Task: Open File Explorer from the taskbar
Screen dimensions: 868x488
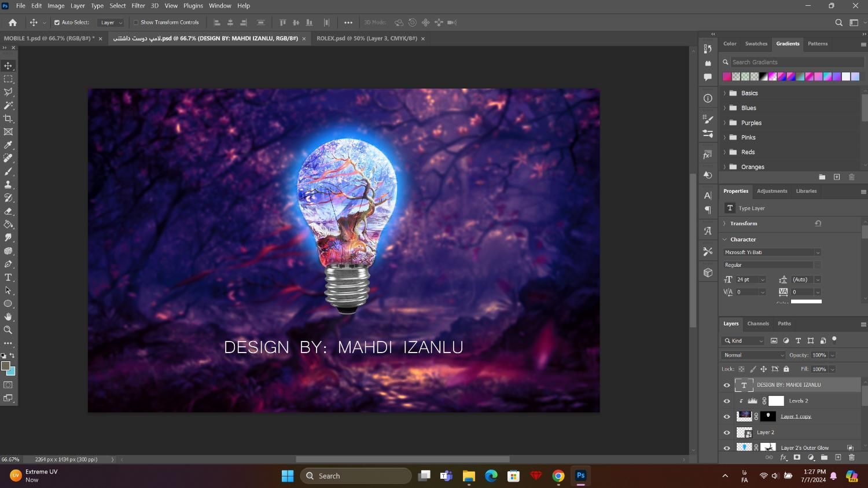Action: click(468, 476)
